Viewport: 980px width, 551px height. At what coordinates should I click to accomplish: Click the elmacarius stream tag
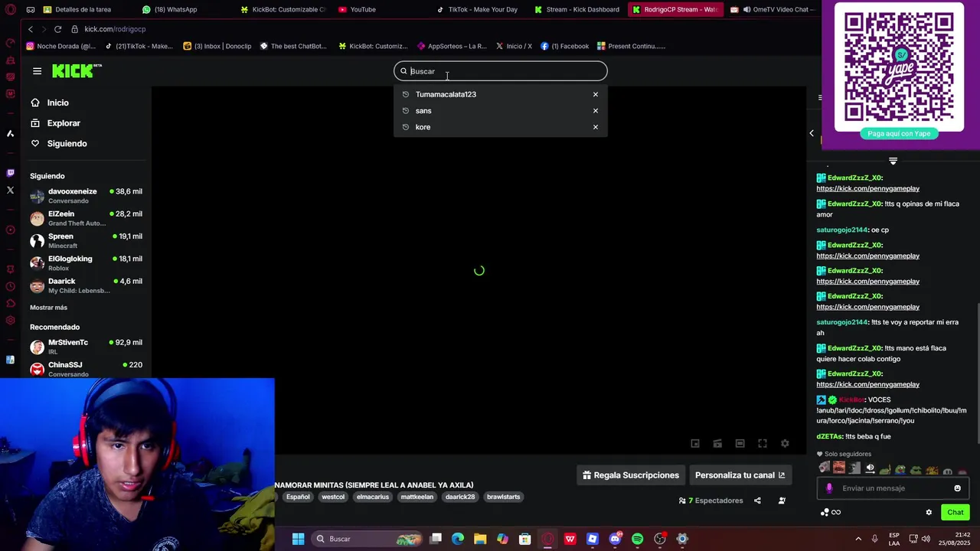tap(373, 497)
